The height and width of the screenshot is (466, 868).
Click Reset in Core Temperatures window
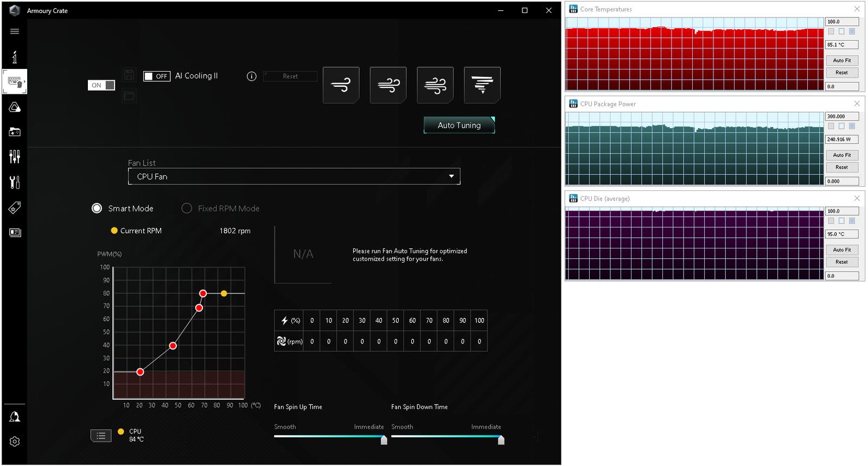pyautogui.click(x=842, y=72)
